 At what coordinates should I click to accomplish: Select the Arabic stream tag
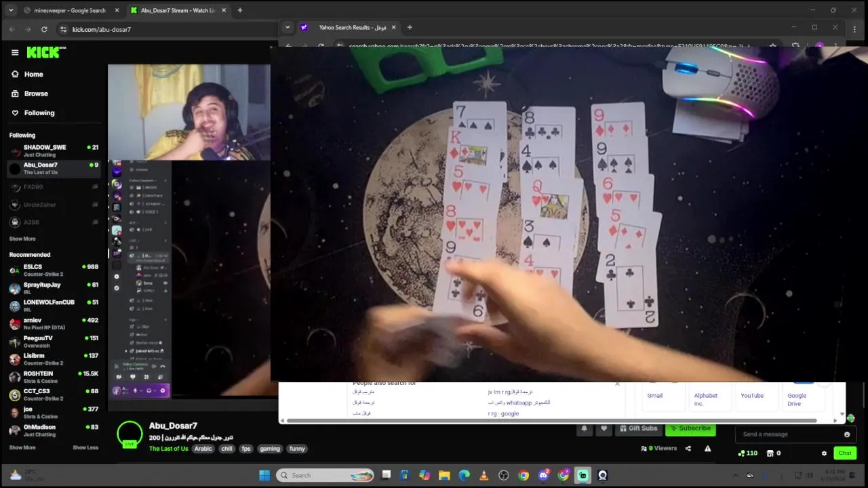203,449
